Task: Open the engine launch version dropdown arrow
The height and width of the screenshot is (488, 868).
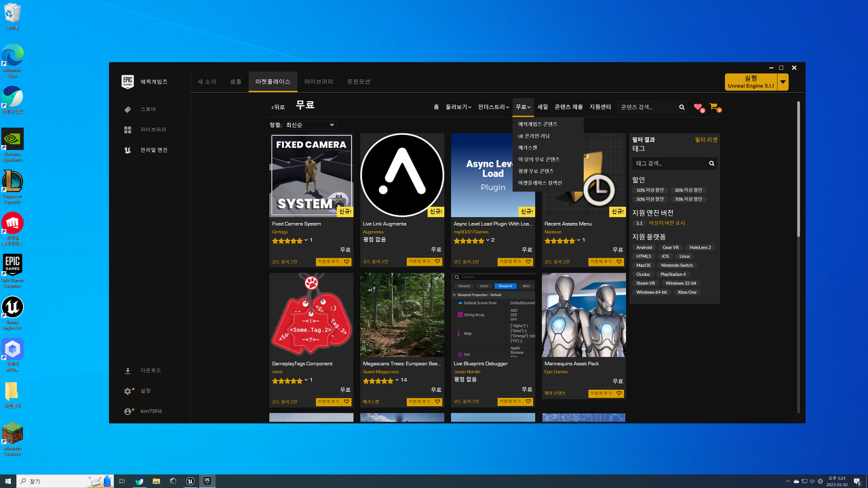Action: (783, 82)
